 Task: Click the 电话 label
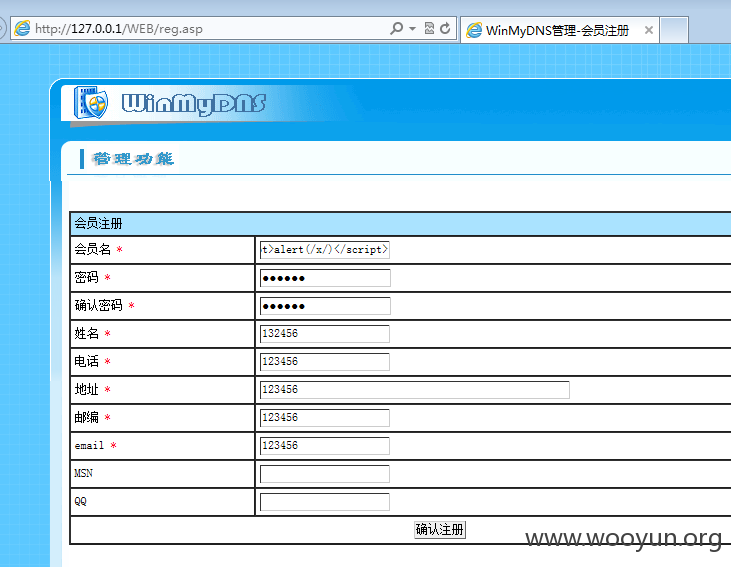click(x=86, y=361)
